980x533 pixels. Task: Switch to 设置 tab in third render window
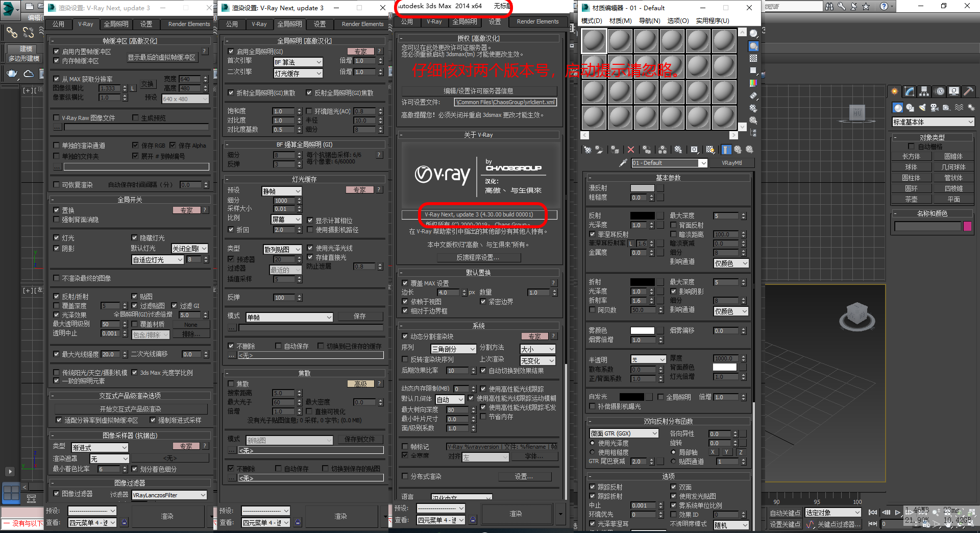click(495, 21)
